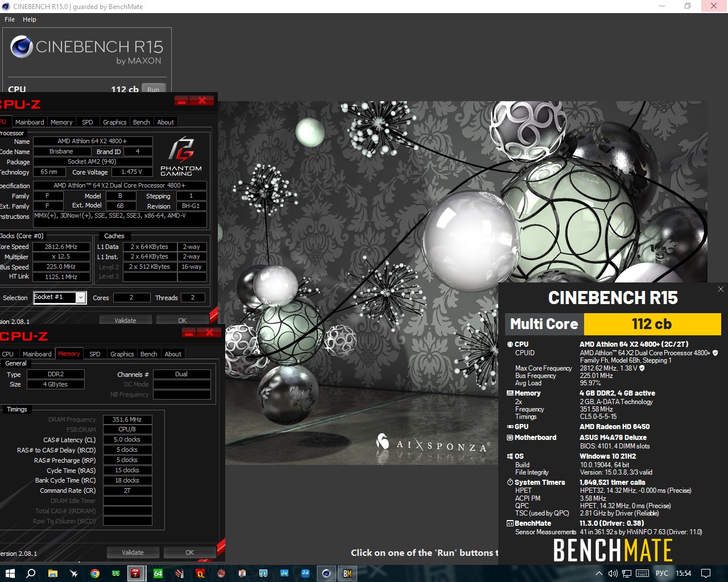The image size is (728, 582).
Task: Open Google Chrome from the taskbar
Action: click(95, 573)
